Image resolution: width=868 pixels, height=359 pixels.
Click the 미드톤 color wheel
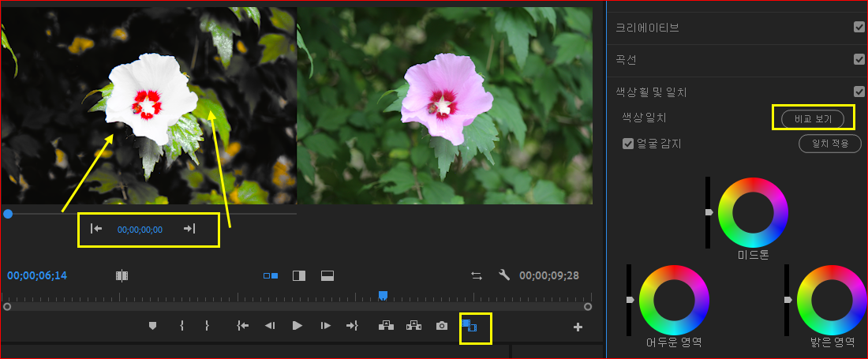(753, 212)
